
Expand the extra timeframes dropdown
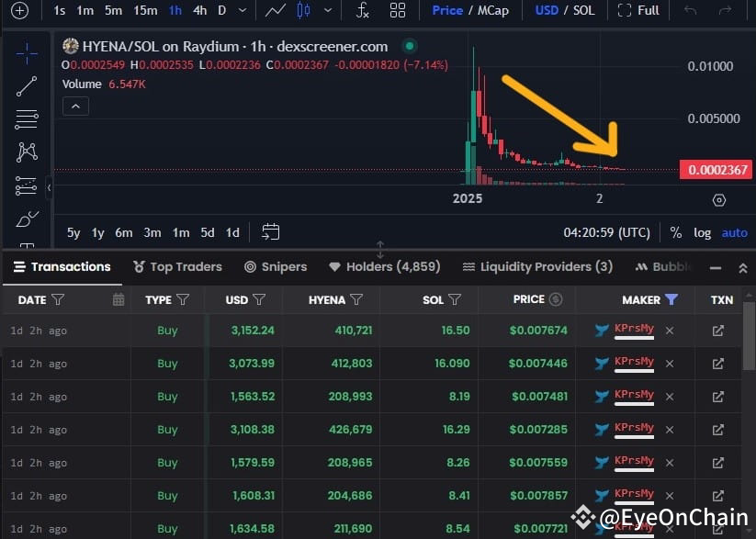point(243,11)
